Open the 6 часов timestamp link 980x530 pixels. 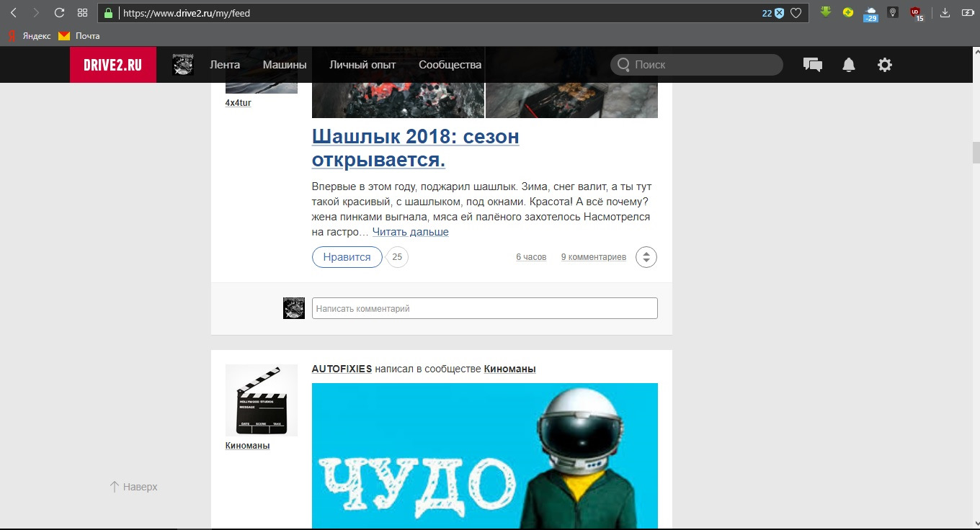531,257
